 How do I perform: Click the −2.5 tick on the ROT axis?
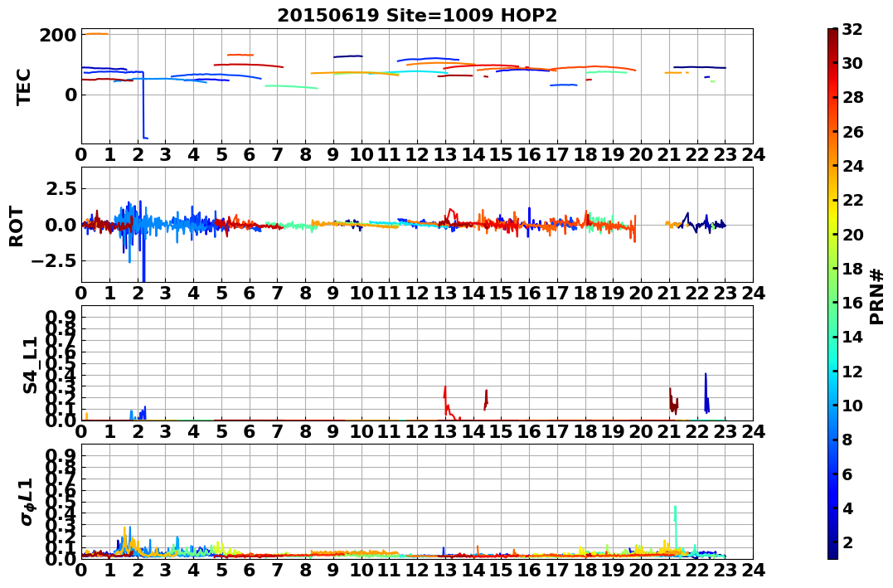53,261
